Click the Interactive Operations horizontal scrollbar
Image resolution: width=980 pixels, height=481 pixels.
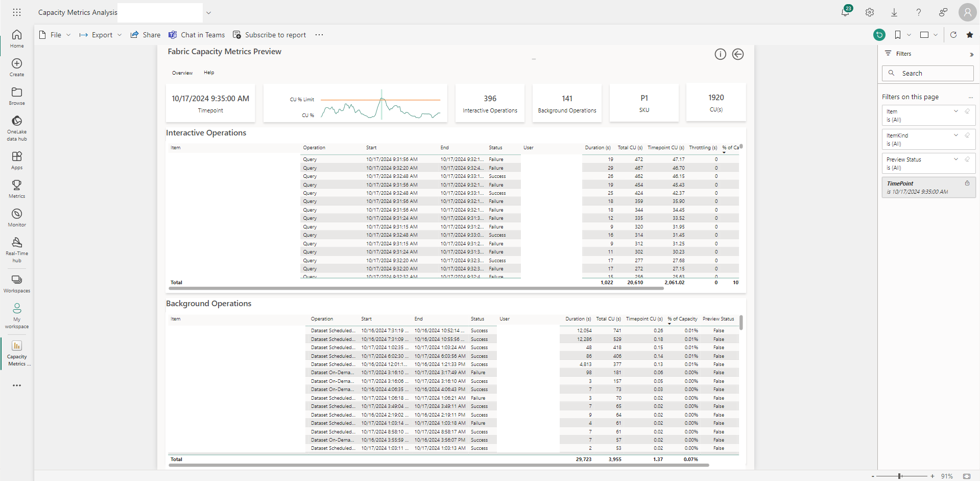(416, 288)
